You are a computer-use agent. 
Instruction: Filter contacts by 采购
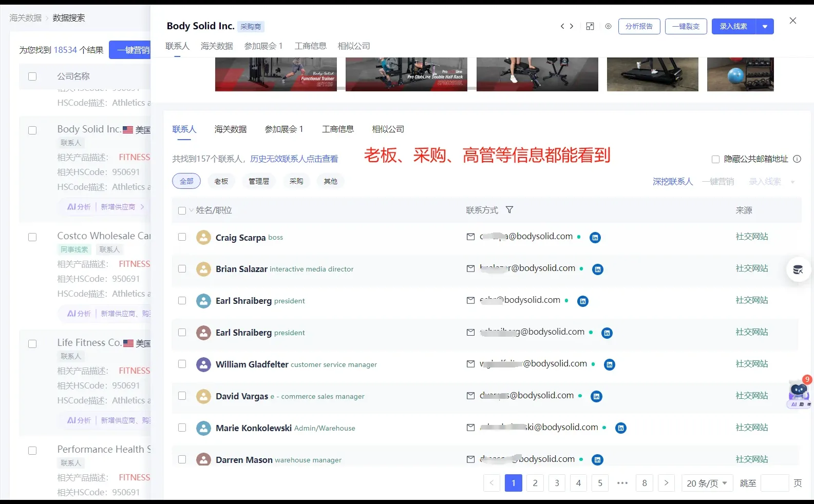coord(296,181)
